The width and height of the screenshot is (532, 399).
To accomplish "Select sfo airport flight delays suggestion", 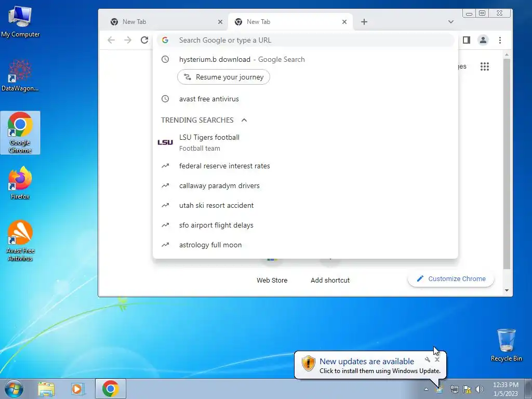I will point(305,225).
